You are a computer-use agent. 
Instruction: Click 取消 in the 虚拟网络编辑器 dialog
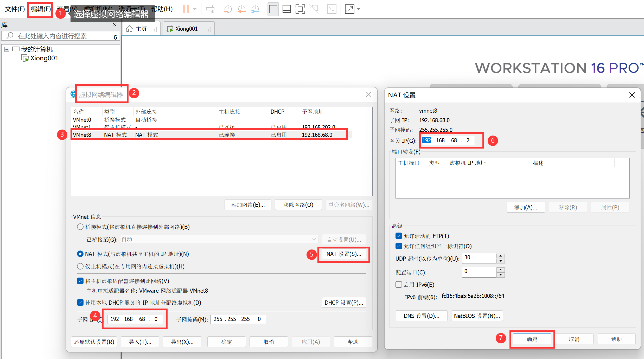269,342
